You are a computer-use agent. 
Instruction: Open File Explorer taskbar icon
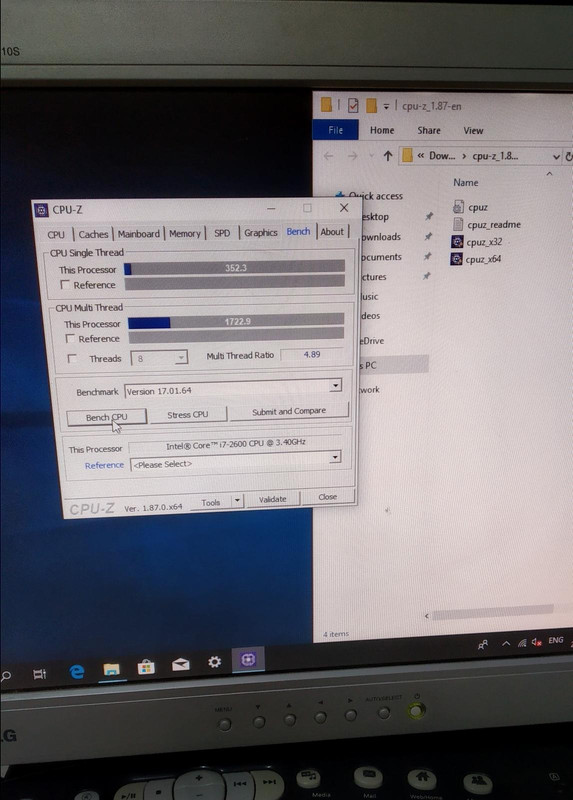pyautogui.click(x=111, y=669)
